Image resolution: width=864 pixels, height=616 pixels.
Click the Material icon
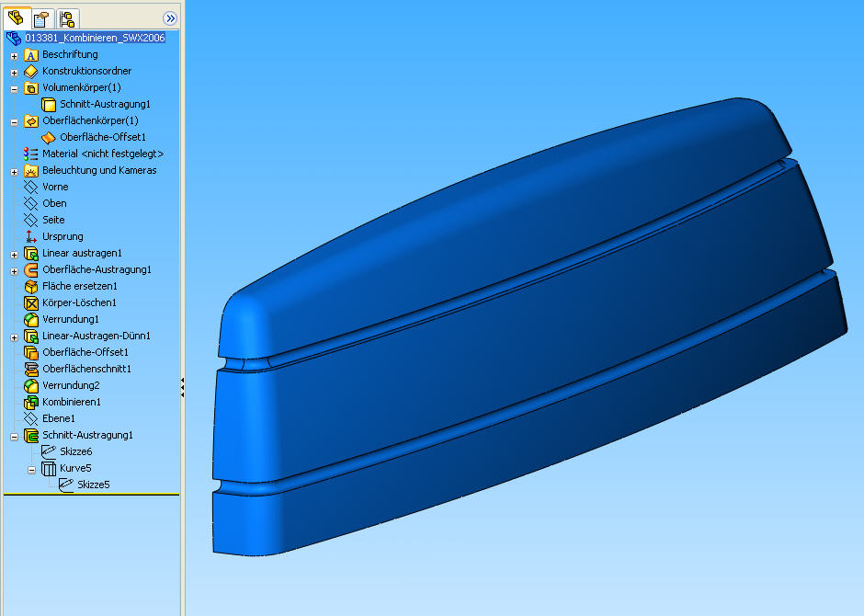pos(31,154)
